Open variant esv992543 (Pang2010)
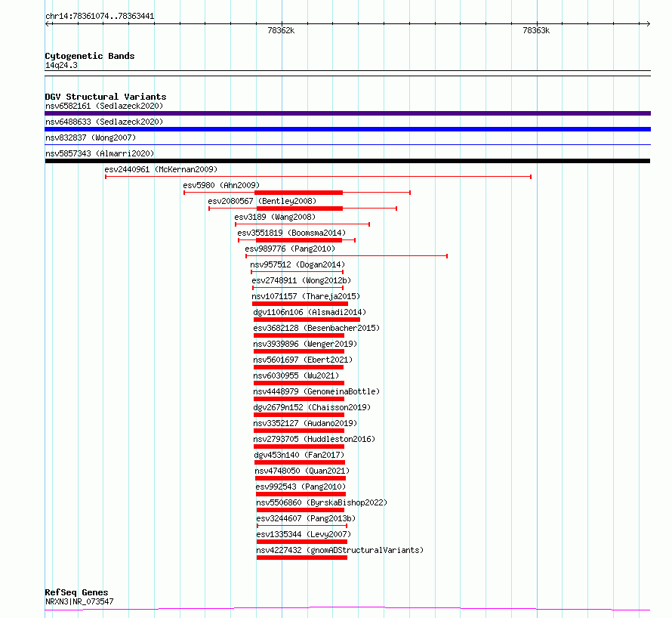Viewport: 672px width, 618px height. point(301,487)
